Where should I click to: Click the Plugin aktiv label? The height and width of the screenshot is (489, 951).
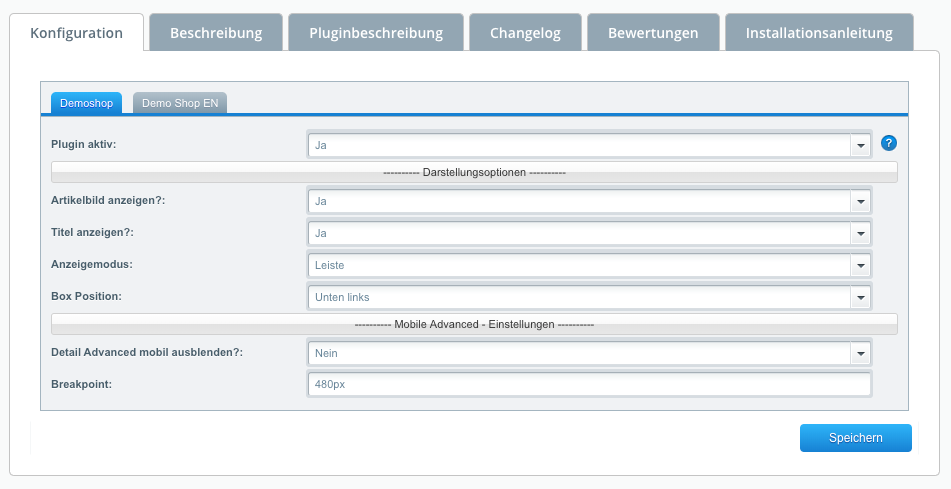point(84,144)
